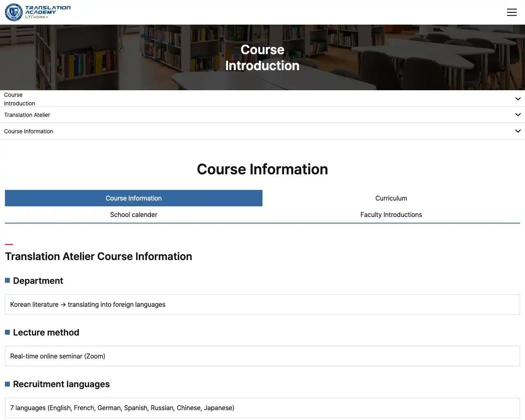Click the text 'Real-time online seminar (Zoom)'
Image resolution: width=525 pixels, height=420 pixels.
click(x=58, y=356)
